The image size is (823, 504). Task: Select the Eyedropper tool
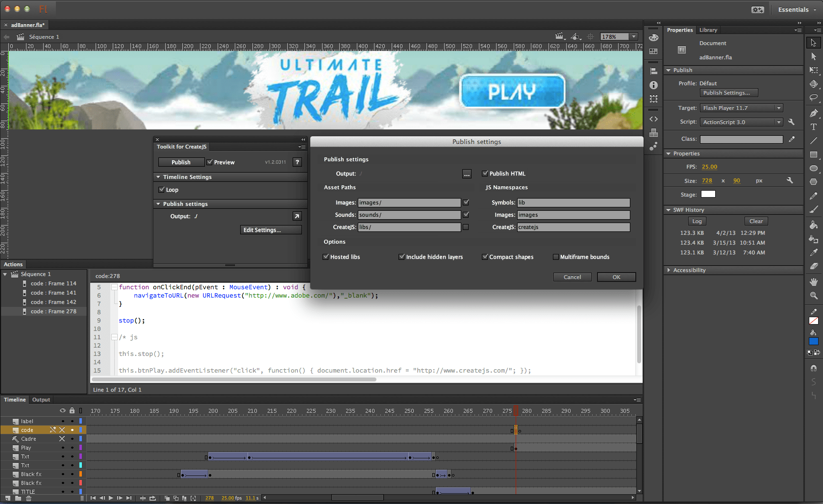(x=813, y=253)
